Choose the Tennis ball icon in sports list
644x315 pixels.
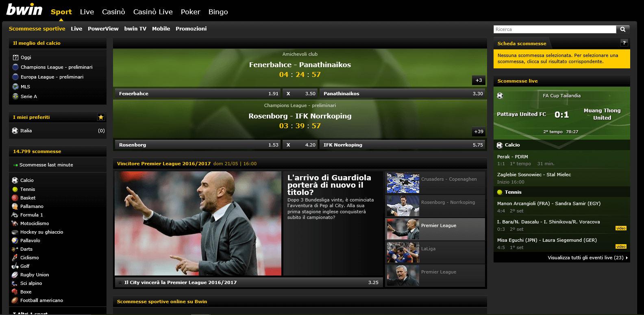tap(15, 189)
